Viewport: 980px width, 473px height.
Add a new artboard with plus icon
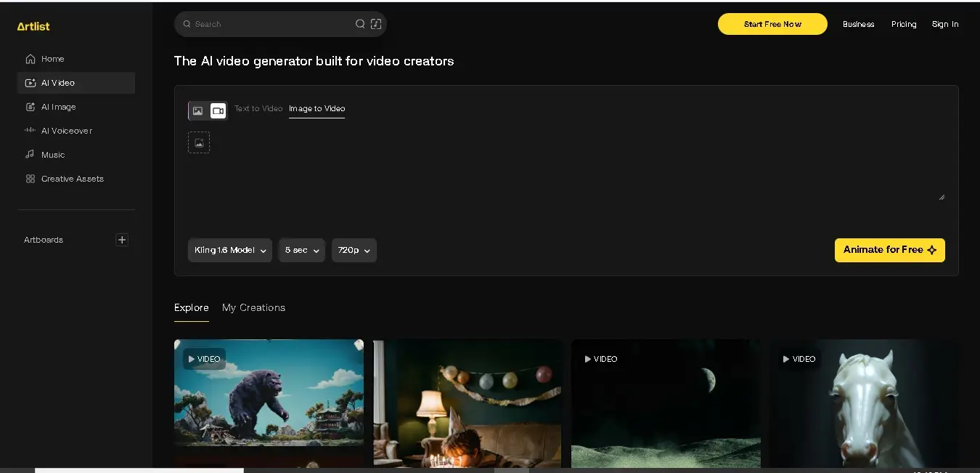click(122, 240)
